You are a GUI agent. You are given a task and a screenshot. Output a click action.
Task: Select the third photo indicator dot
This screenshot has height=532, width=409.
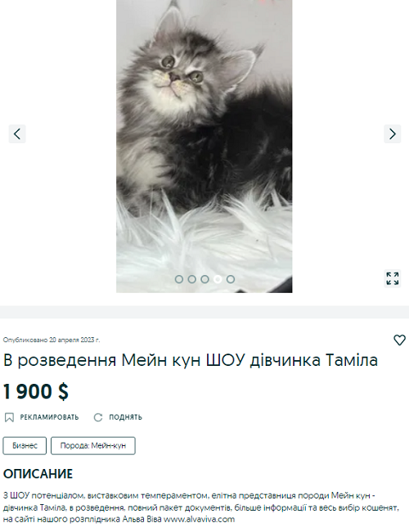[204, 279]
